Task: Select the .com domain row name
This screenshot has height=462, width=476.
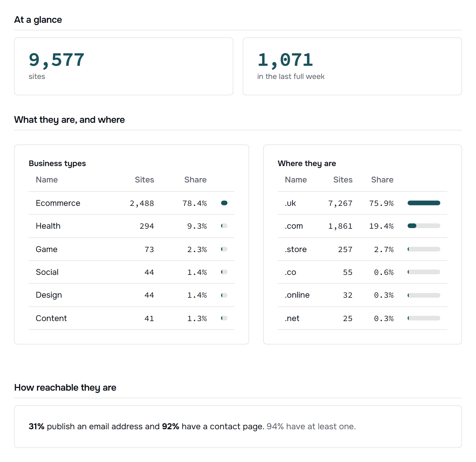Action: pyautogui.click(x=294, y=226)
